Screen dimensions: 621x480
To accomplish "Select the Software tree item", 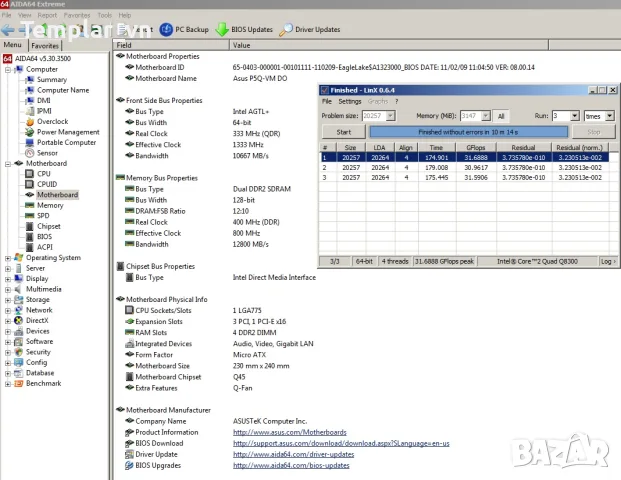I will (39, 341).
